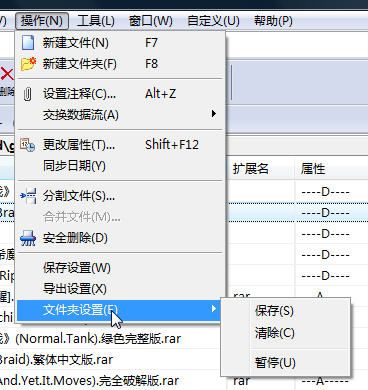Select the 完全破解版.rar file row
The image size is (368, 390).
(89, 380)
